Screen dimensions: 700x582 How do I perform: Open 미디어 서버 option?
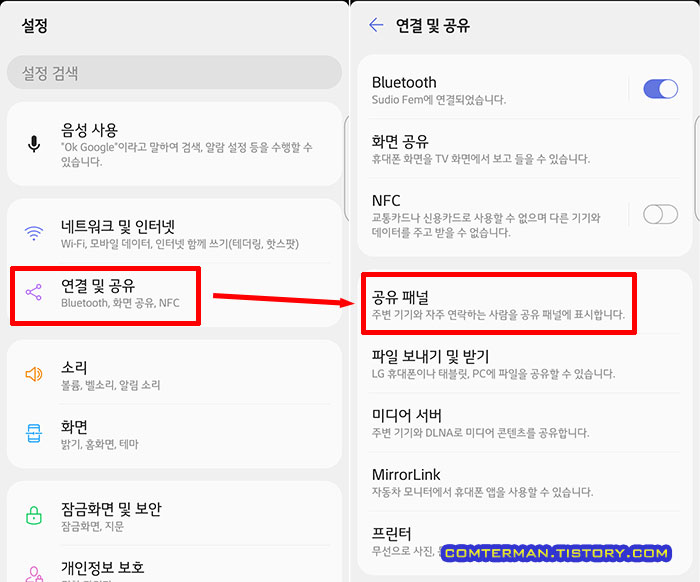tap(525, 423)
